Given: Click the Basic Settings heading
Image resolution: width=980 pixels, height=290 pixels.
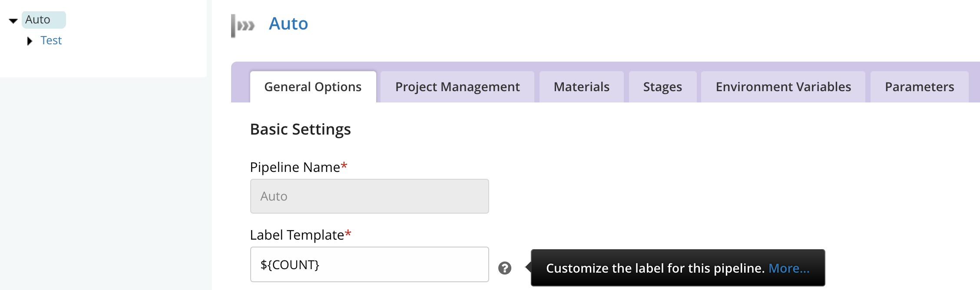Looking at the screenshot, I should [300, 129].
